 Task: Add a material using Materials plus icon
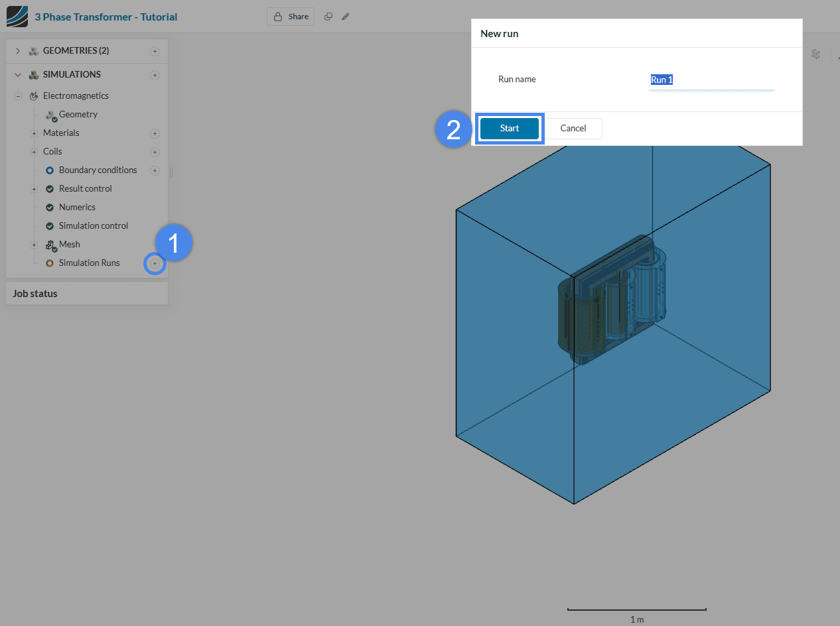(155, 133)
